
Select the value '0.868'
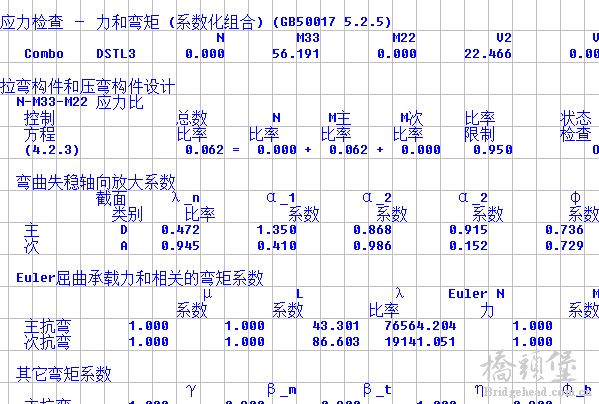point(372,230)
